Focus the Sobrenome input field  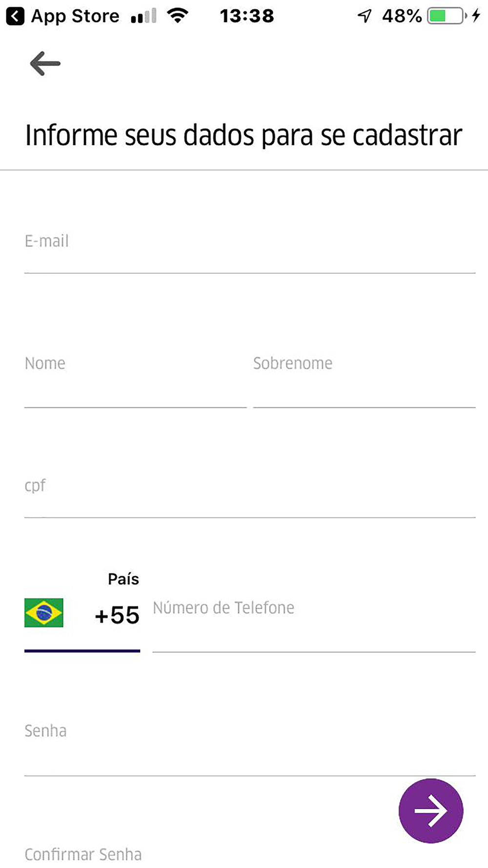(x=364, y=376)
